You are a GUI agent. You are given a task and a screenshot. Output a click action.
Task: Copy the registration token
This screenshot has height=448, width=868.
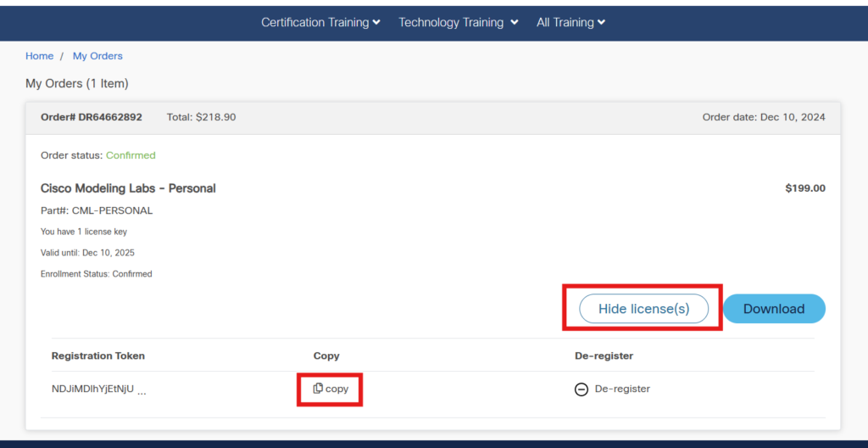(331, 389)
